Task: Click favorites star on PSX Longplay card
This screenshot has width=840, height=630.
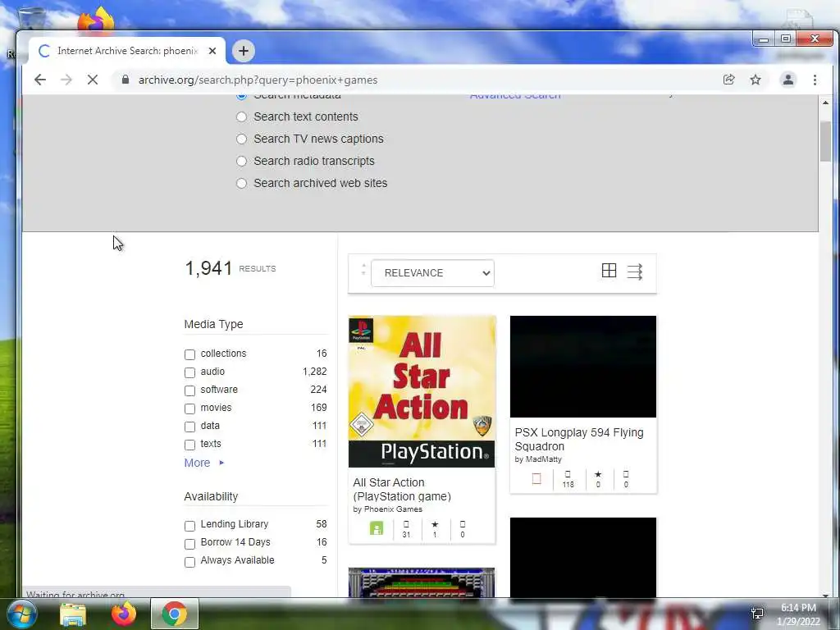Action: [598, 474]
